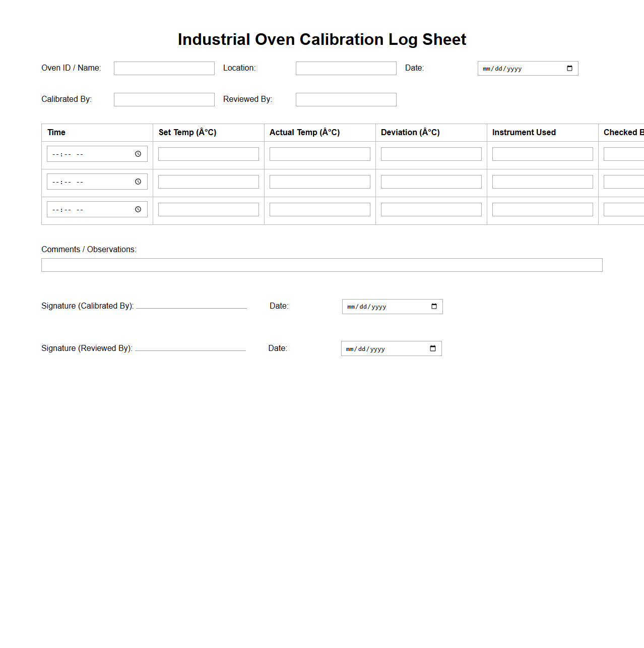The width and height of the screenshot is (644, 648).
Task: Select the Industrial Oven Calibration Log Sheet title
Action: click(322, 39)
